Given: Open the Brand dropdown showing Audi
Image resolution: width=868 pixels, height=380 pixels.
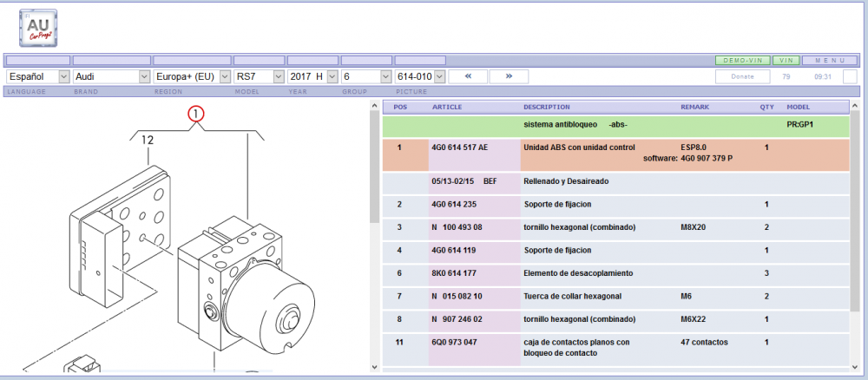Looking at the screenshot, I should 110,76.
